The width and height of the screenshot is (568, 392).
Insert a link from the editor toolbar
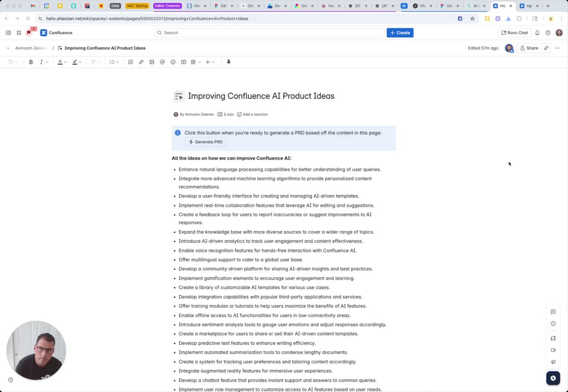click(x=141, y=62)
